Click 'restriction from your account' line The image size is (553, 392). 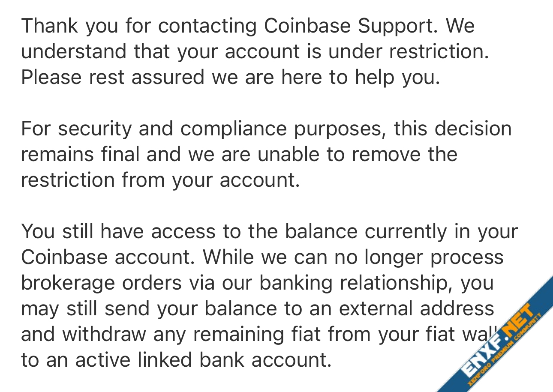(160, 180)
